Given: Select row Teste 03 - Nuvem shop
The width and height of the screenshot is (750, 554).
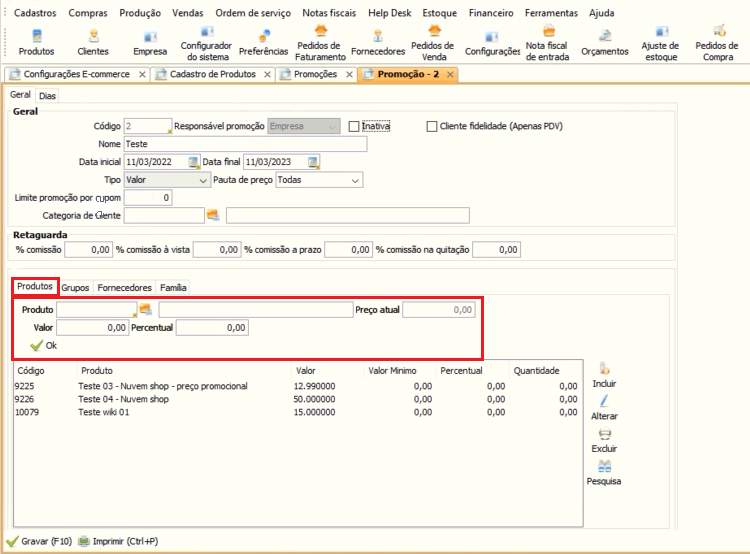Looking at the screenshot, I should (x=298, y=386).
